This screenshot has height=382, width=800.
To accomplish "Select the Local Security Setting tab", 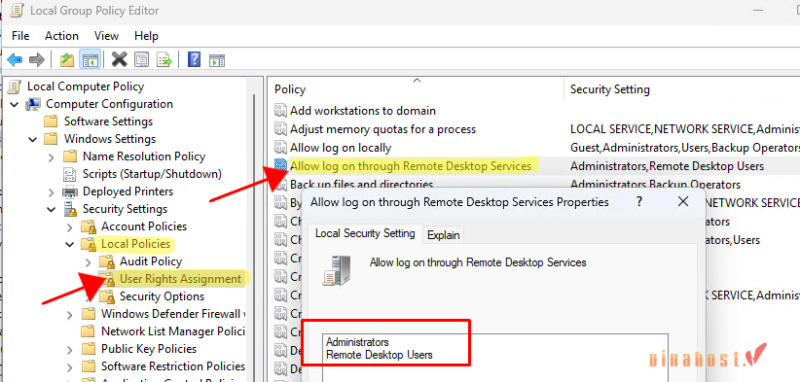I will [364, 234].
